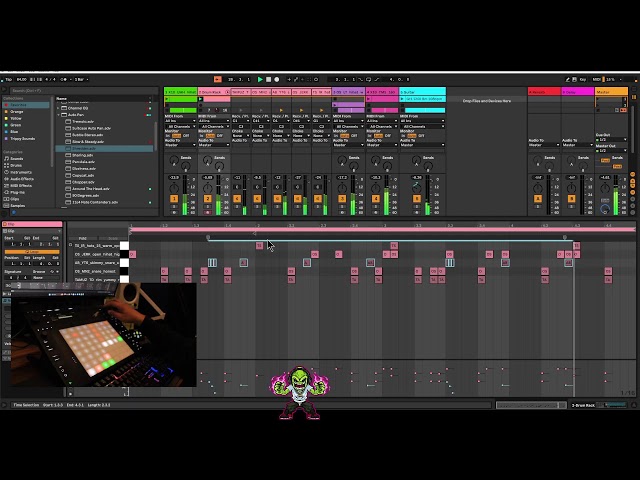Click the Play button in transport bar

[x=260, y=79]
